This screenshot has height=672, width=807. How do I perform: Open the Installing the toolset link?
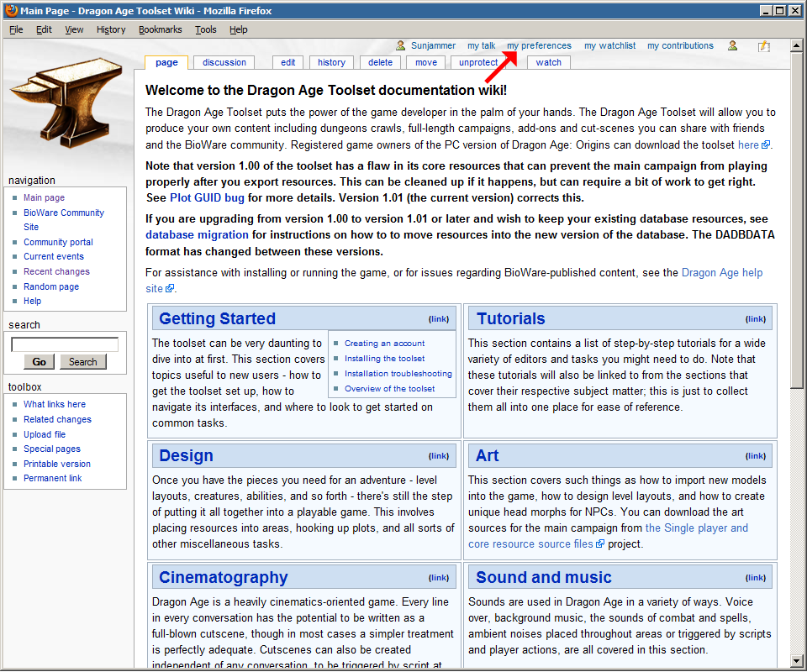pyautogui.click(x=384, y=359)
